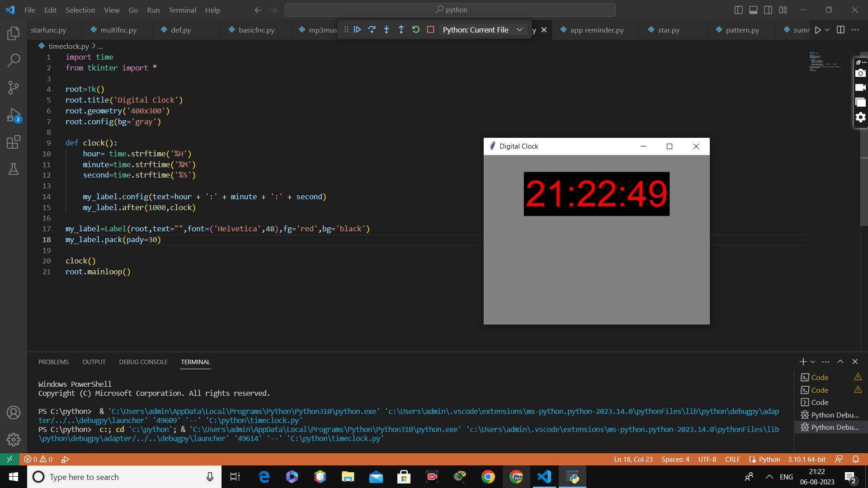Toggle primary side bar layout

pyautogui.click(x=739, y=10)
